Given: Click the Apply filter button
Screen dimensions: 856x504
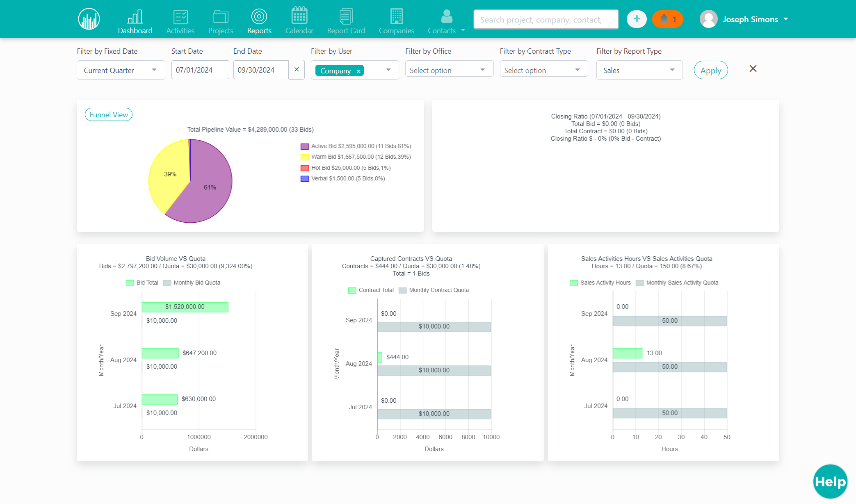Looking at the screenshot, I should (711, 70).
